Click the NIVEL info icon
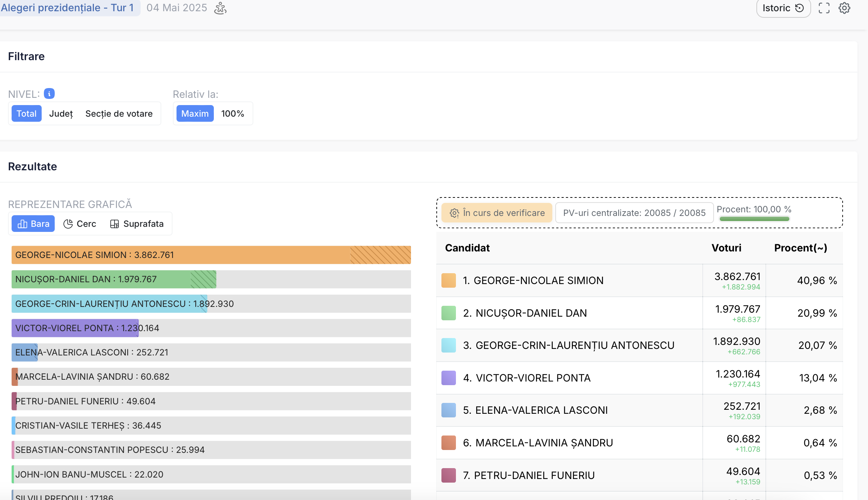The width and height of the screenshot is (868, 500). 49,94
